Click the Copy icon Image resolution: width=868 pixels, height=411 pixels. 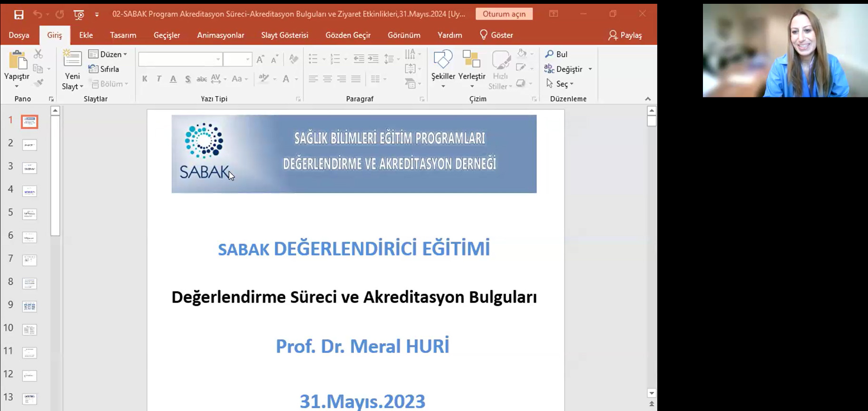point(38,69)
